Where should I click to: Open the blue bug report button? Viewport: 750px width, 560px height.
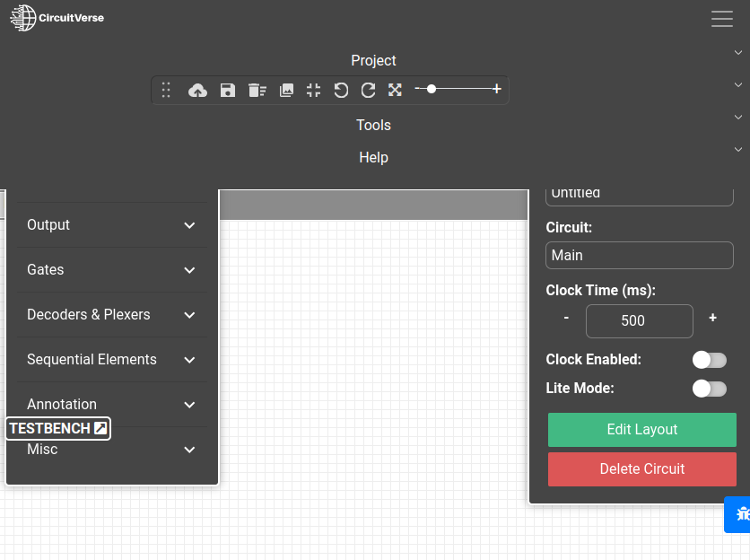point(739,514)
